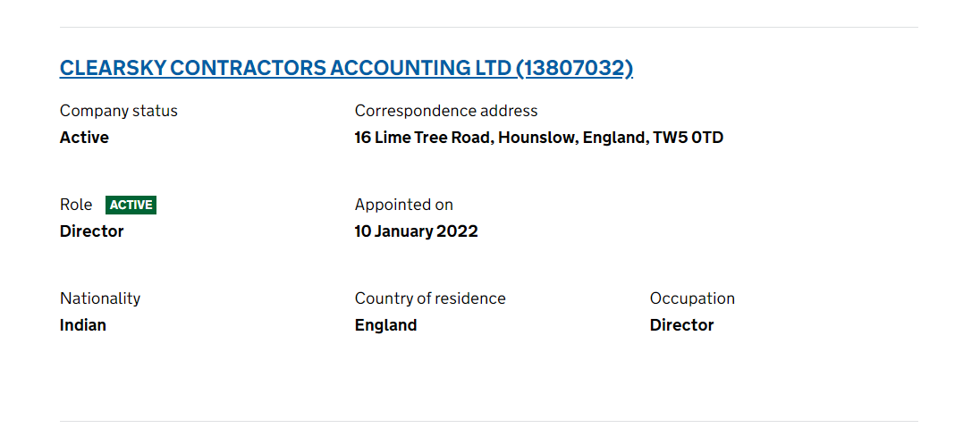Select the England residence value
Viewport: 980px width, 445px height.
pyautogui.click(x=386, y=325)
